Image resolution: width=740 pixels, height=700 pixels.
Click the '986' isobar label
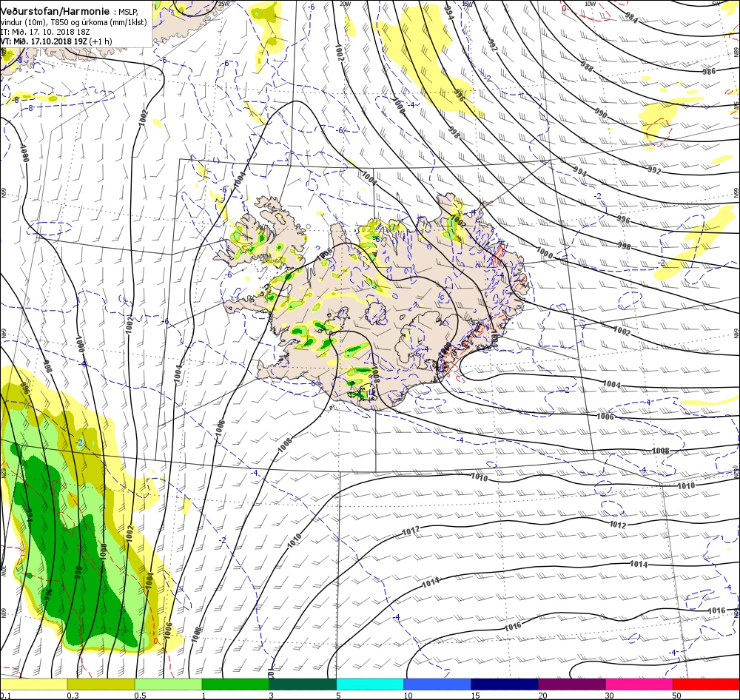coord(709,71)
